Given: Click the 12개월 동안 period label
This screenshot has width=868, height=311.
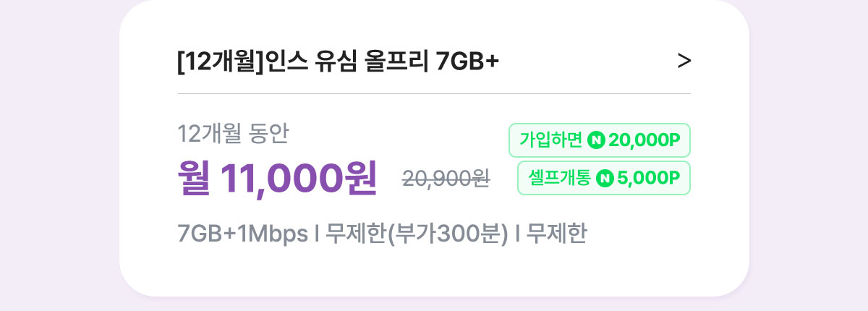Looking at the screenshot, I should [x=233, y=134].
